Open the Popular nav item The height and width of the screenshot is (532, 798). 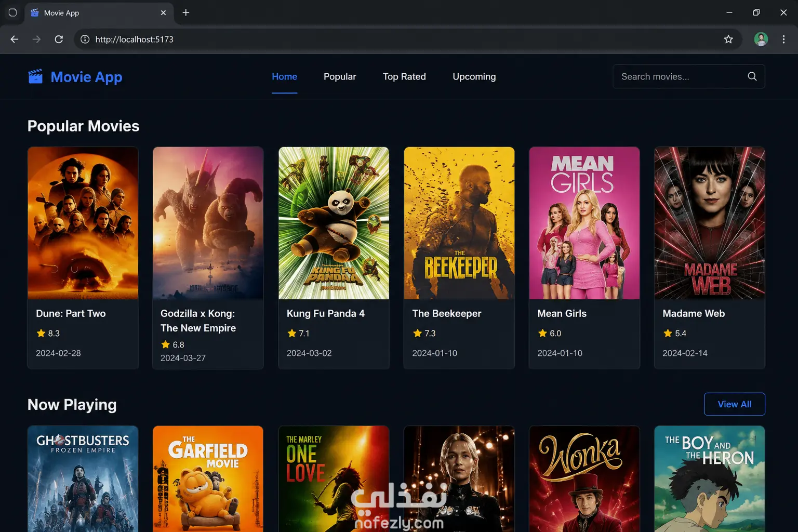[340, 76]
